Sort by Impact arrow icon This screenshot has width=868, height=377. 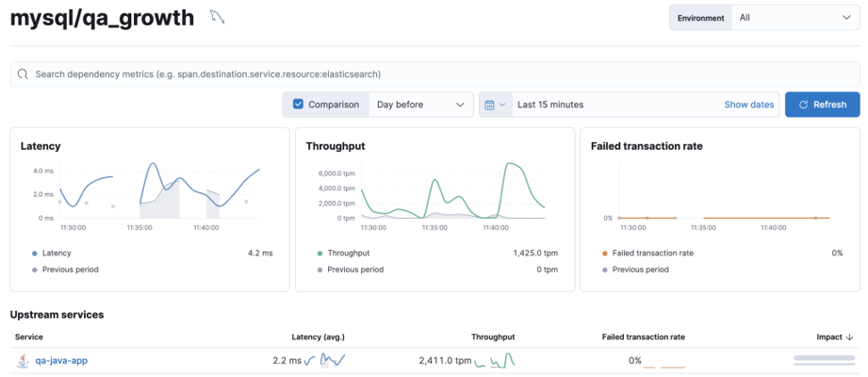(850, 337)
